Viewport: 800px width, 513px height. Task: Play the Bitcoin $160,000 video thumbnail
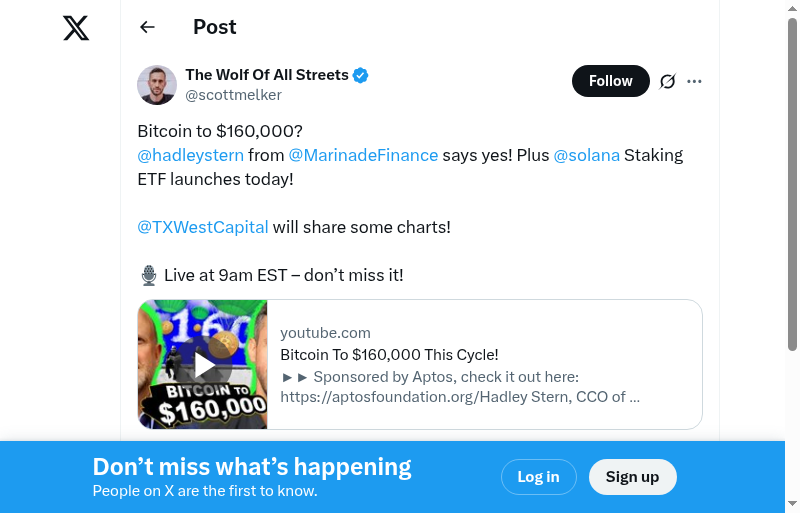[203, 365]
